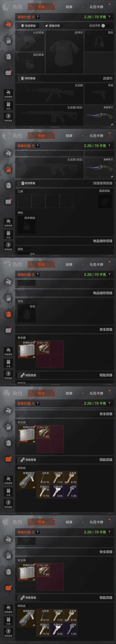The image size is (116, 644).
Task: Click the 快速装备 quick equip button
Action: click(x=28, y=26)
